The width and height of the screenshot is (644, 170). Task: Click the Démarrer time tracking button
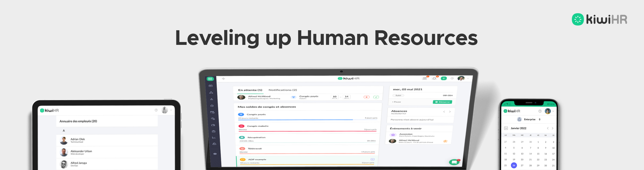click(x=442, y=102)
